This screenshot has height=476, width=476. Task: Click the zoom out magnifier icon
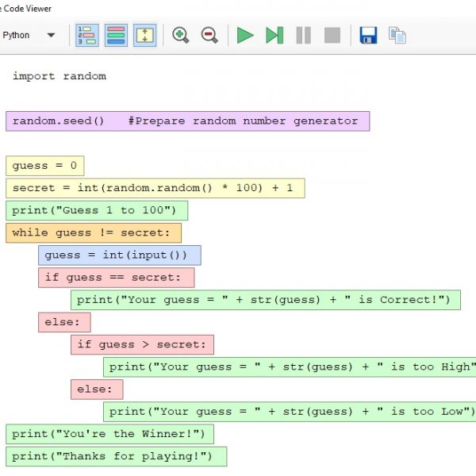tap(209, 35)
